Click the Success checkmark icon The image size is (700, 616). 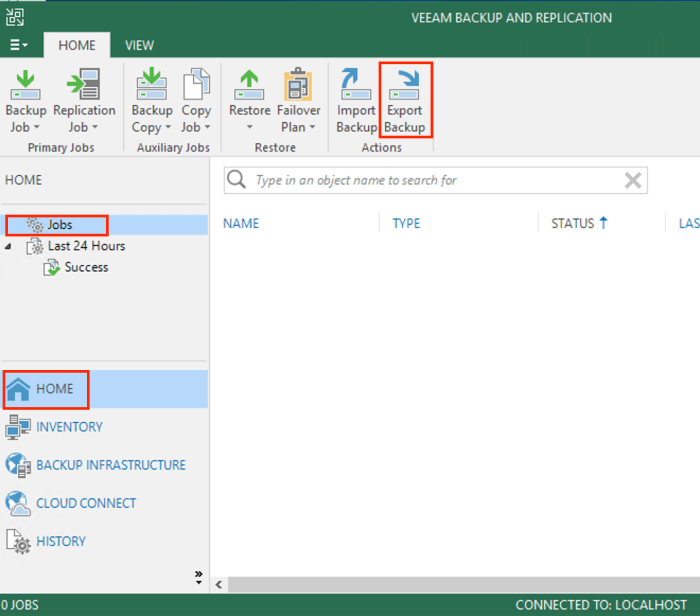(x=52, y=267)
